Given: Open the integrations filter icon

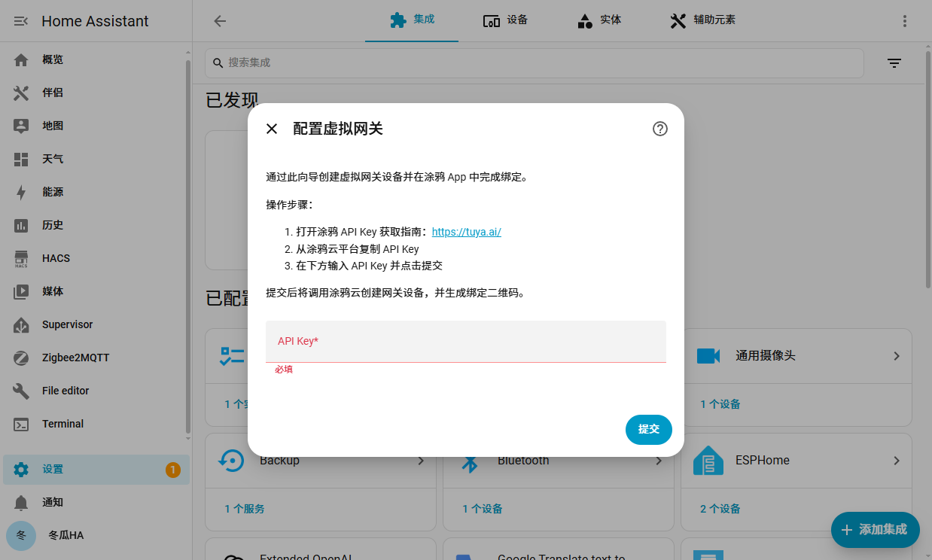Looking at the screenshot, I should 894,63.
